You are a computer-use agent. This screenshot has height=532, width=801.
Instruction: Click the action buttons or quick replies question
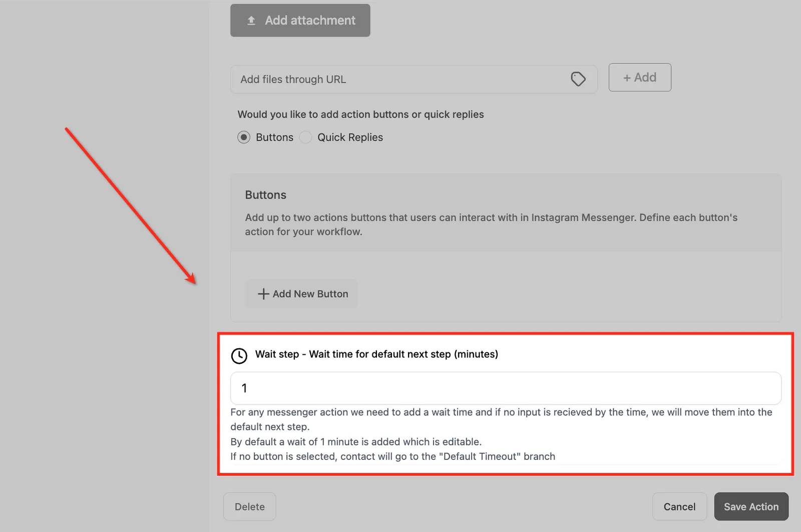click(x=360, y=114)
